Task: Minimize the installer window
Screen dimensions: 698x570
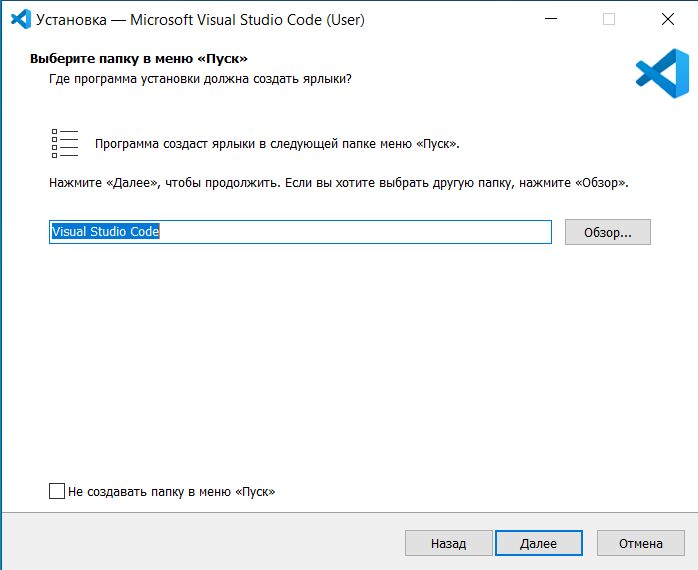Action: click(551, 19)
